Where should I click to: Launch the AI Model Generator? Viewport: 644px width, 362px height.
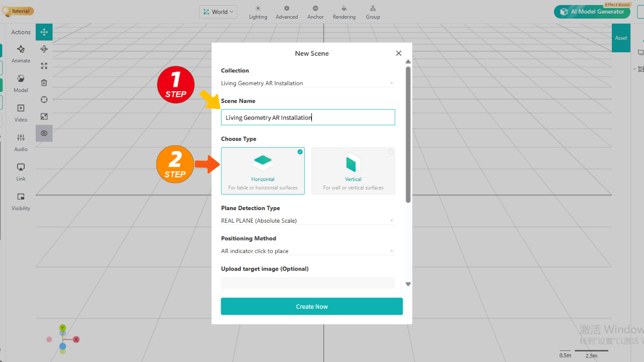pyautogui.click(x=592, y=12)
